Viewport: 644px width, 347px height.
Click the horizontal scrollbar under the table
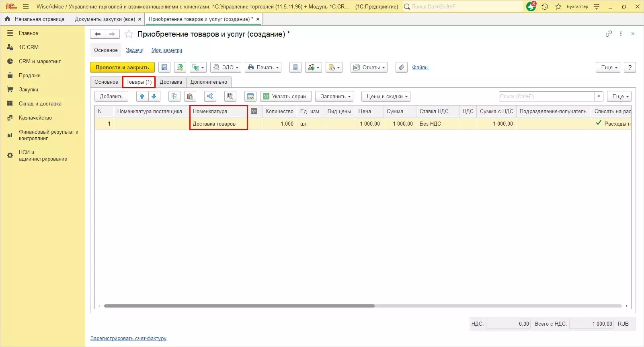239,306
